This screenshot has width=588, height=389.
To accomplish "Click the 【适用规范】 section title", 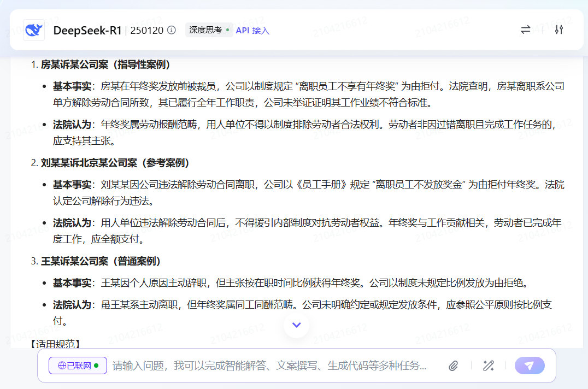I will tap(55, 344).
